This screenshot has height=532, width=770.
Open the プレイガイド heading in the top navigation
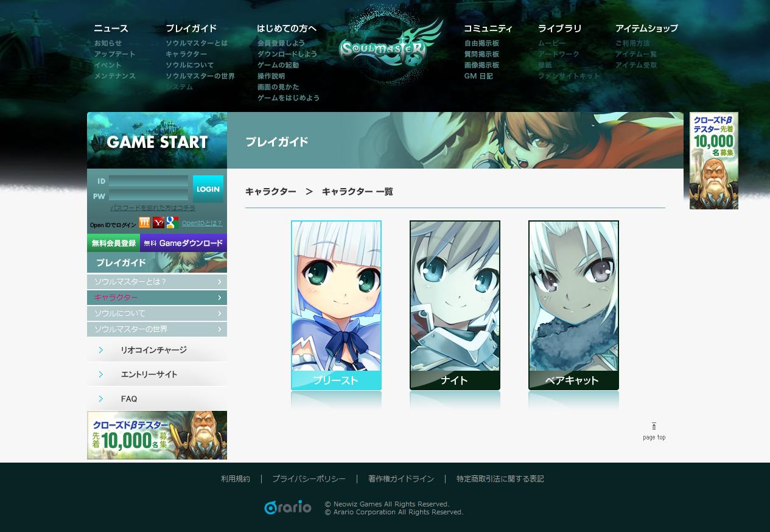coord(191,29)
